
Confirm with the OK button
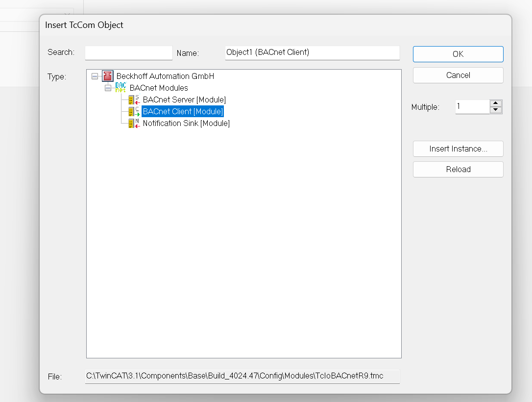458,54
